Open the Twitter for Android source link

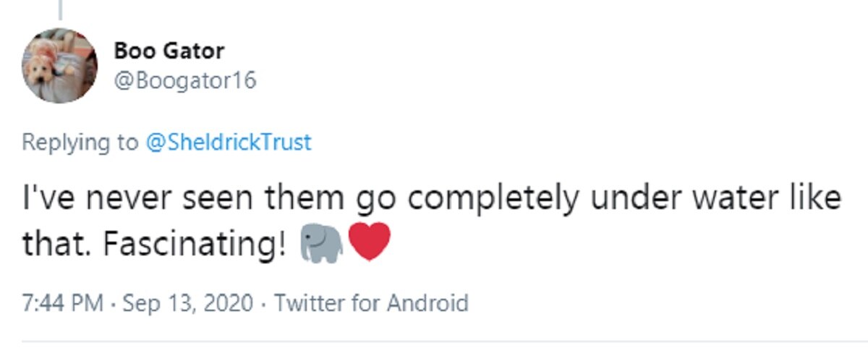(x=372, y=302)
